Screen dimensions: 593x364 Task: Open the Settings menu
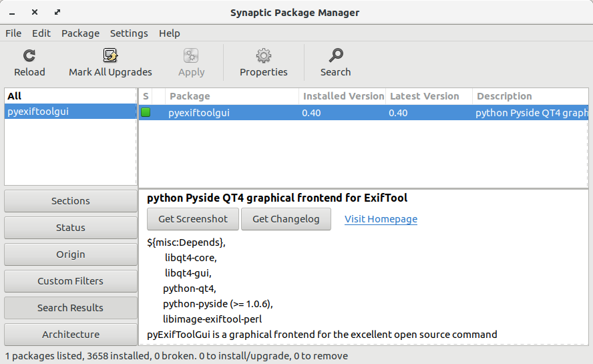(129, 33)
